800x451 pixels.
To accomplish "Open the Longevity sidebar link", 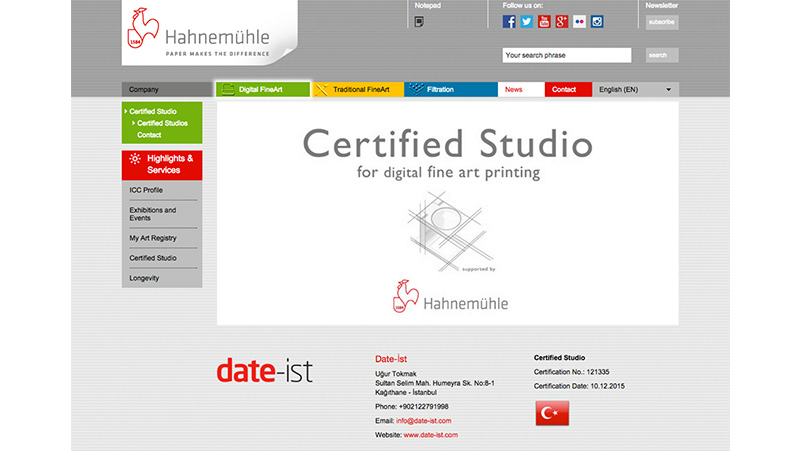I will pos(144,278).
